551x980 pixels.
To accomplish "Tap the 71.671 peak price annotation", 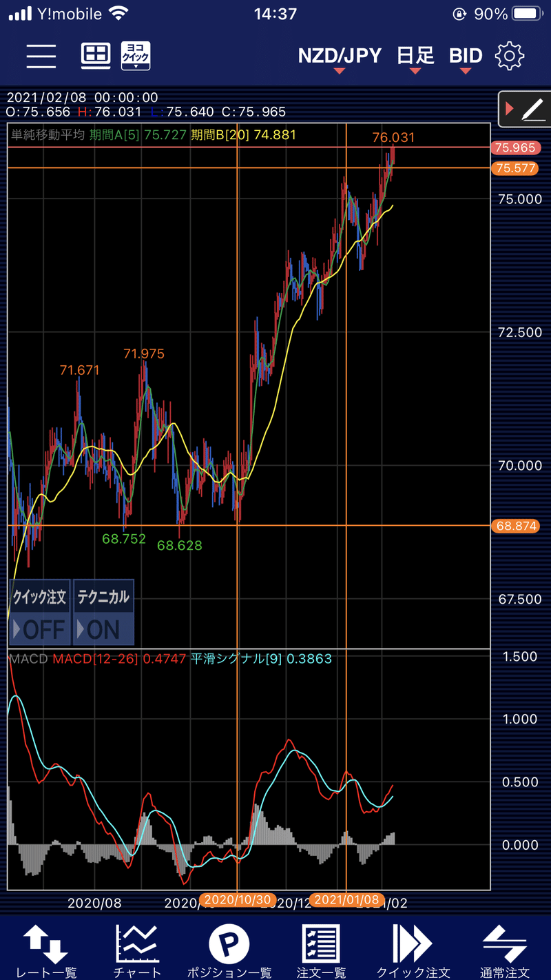I will click(x=79, y=371).
